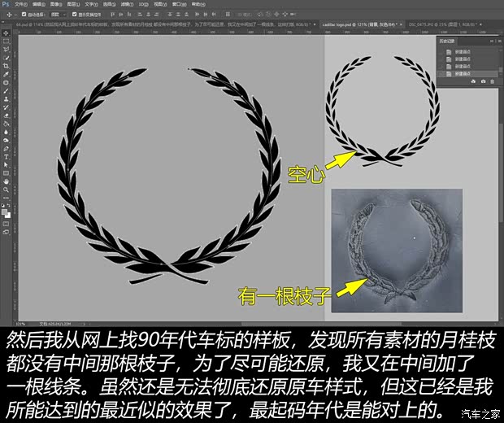The width and height of the screenshot is (504, 423).
Task: Select the Zoom magnifier tool
Action: click(7, 190)
